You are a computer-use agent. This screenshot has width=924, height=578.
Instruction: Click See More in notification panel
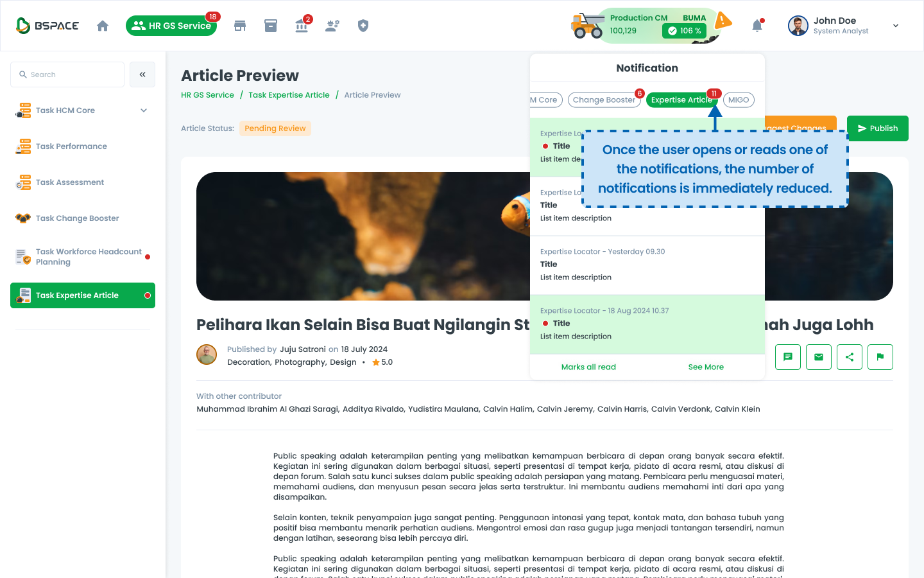coord(706,367)
